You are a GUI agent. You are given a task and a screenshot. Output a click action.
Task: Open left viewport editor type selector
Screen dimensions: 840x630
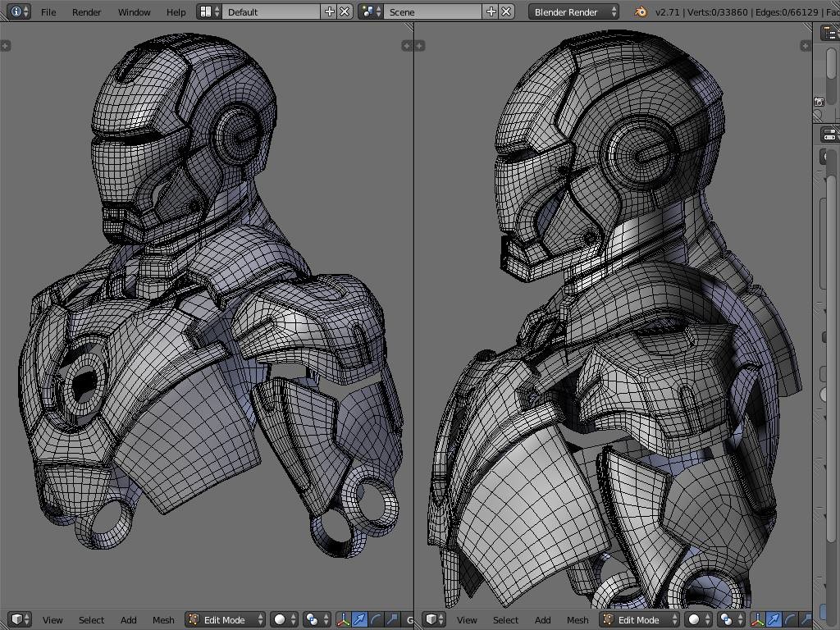[20, 619]
